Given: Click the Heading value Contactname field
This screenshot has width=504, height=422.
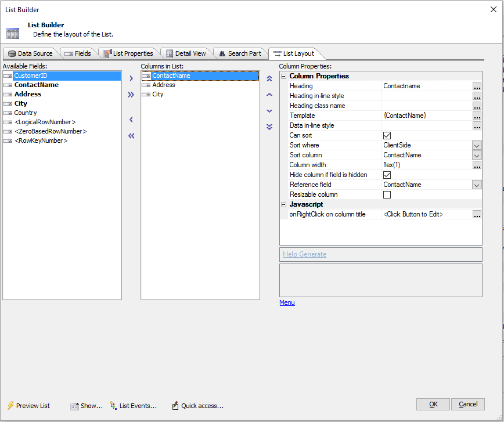Looking at the screenshot, I should 427,86.
